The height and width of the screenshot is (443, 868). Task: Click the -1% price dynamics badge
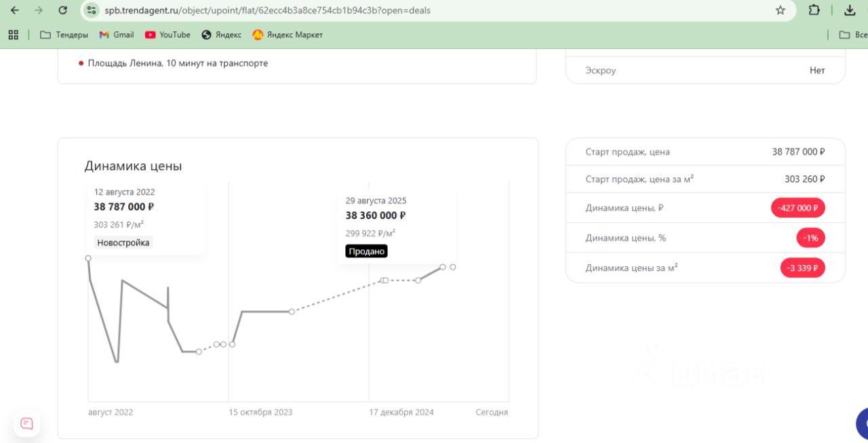click(810, 238)
